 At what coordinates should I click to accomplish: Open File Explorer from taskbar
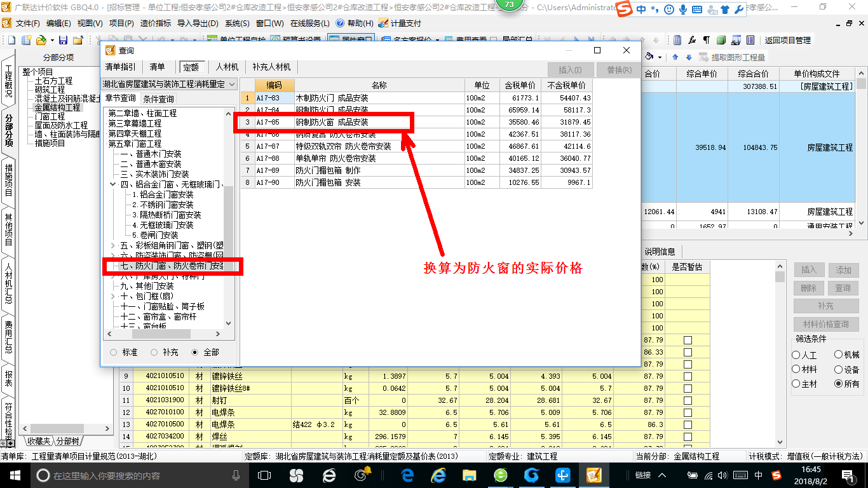pos(469,475)
